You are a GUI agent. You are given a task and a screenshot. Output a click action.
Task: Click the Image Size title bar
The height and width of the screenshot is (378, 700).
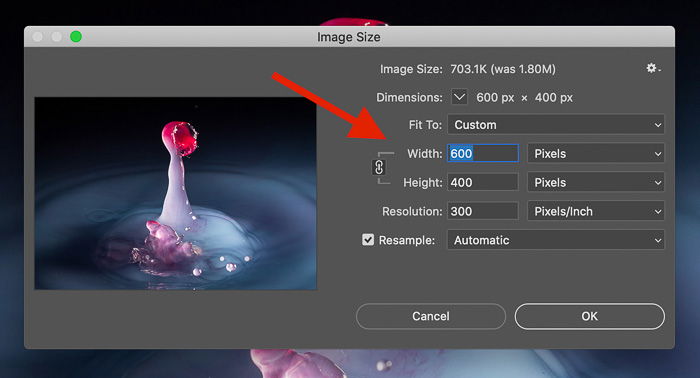(x=349, y=37)
